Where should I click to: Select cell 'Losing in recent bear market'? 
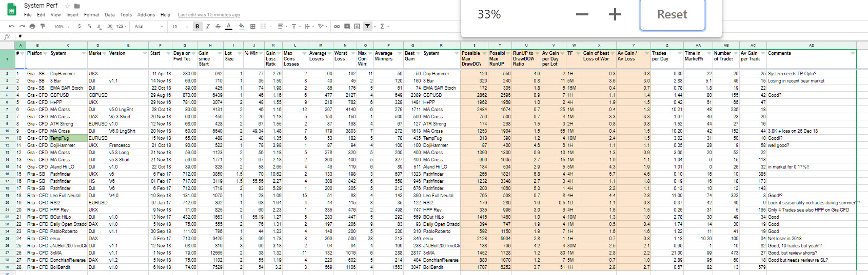812,81
